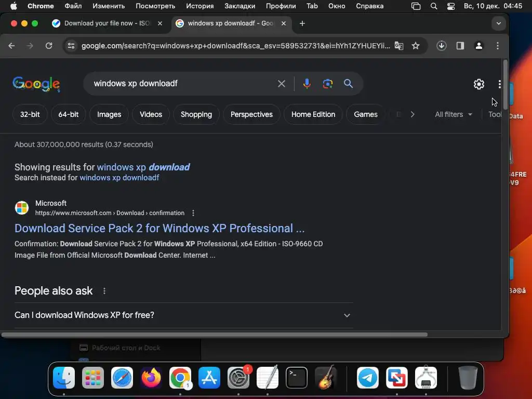Launch Safari from the Dock
This screenshot has width=532, height=399.
coord(122,378)
